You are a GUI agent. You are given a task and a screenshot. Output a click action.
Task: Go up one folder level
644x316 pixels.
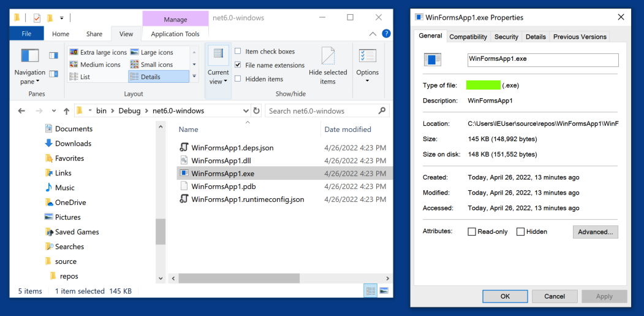pos(67,111)
